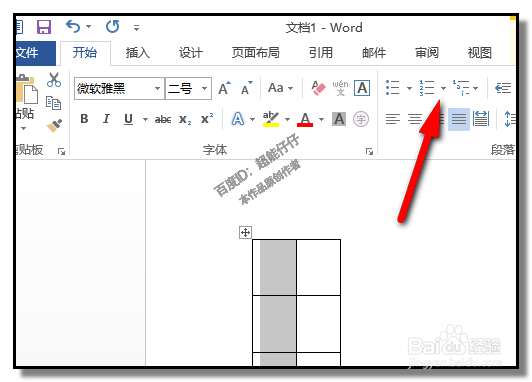The width and height of the screenshot is (532, 382).
Task: Toggle Bold formatting
Action: [x=84, y=119]
